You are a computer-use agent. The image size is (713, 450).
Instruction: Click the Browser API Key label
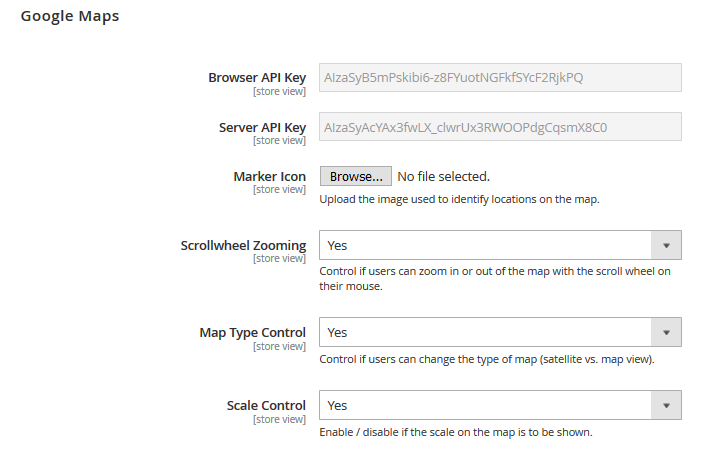pyautogui.click(x=257, y=78)
